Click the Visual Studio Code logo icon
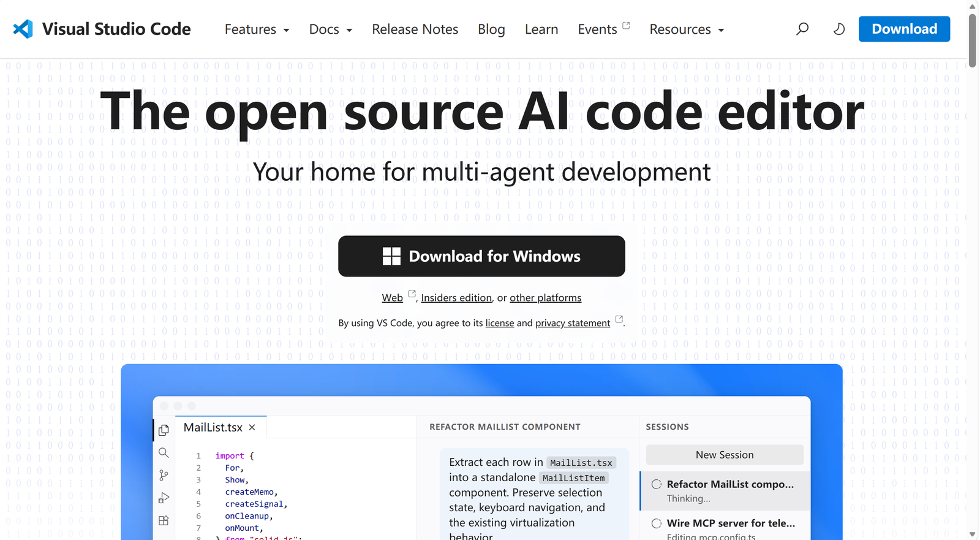 (x=23, y=29)
